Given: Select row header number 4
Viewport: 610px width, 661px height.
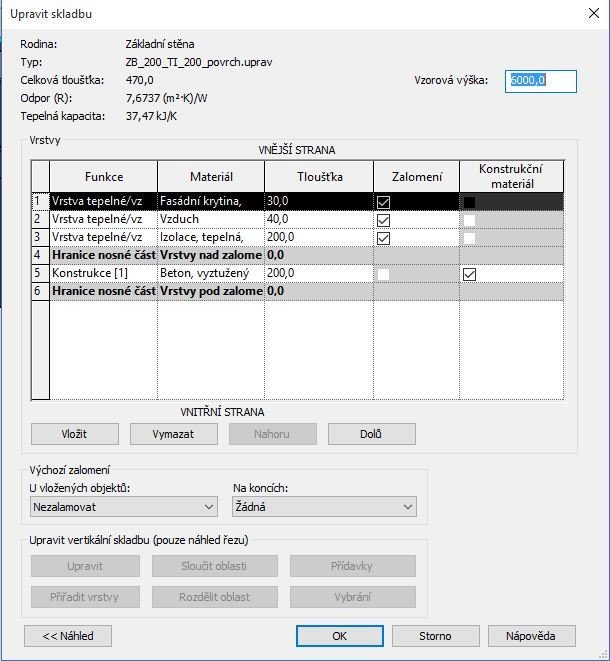Looking at the screenshot, I should (x=40, y=255).
